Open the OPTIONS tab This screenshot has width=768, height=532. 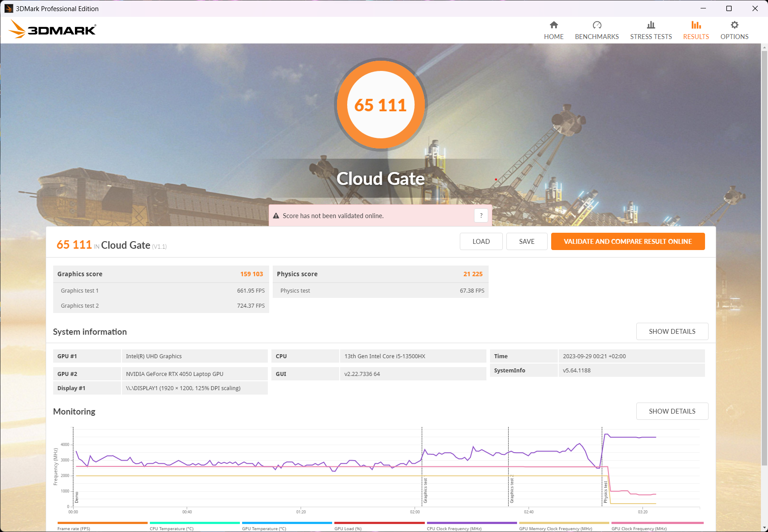734,30
